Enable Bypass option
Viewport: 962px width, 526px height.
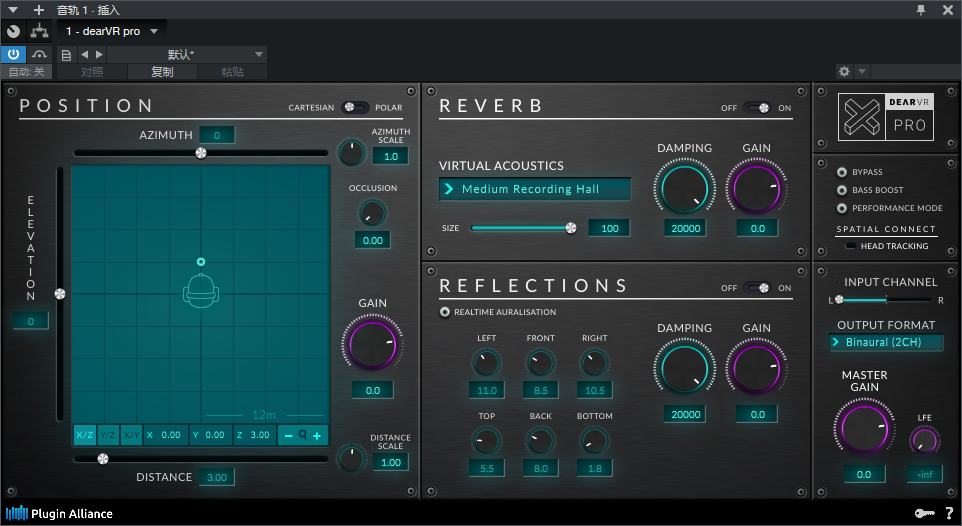click(842, 172)
